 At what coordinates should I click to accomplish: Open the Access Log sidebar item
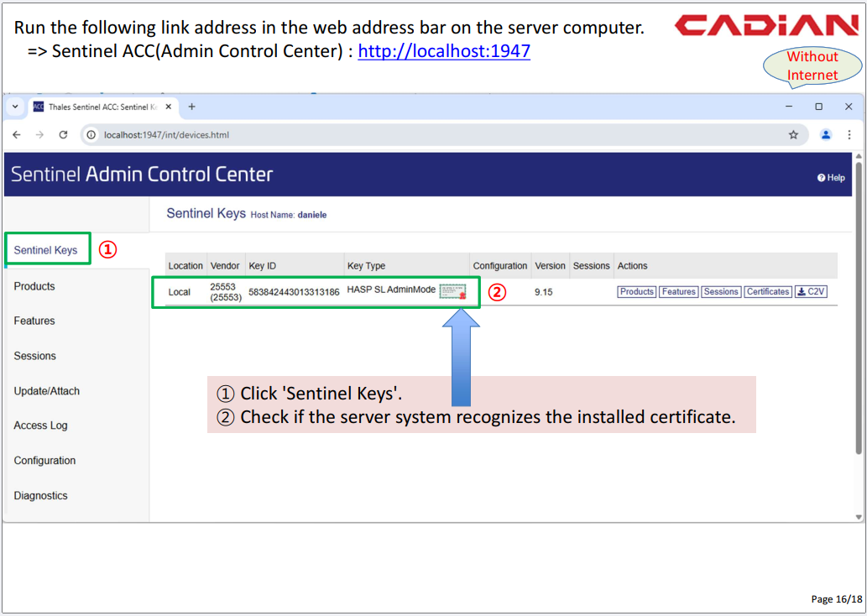(x=40, y=425)
